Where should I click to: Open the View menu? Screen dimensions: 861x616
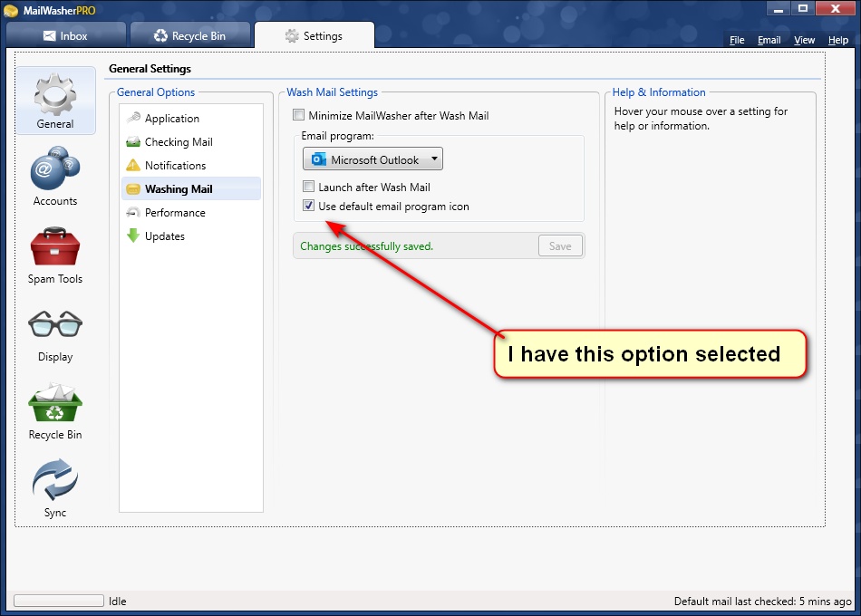[x=805, y=40]
